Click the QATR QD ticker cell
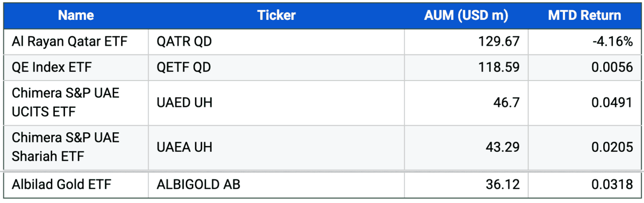 (184, 42)
